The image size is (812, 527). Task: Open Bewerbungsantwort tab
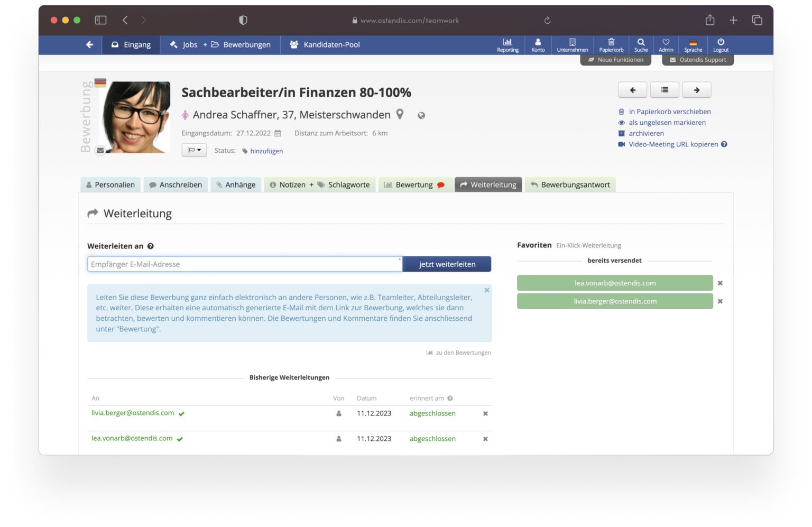(x=570, y=184)
